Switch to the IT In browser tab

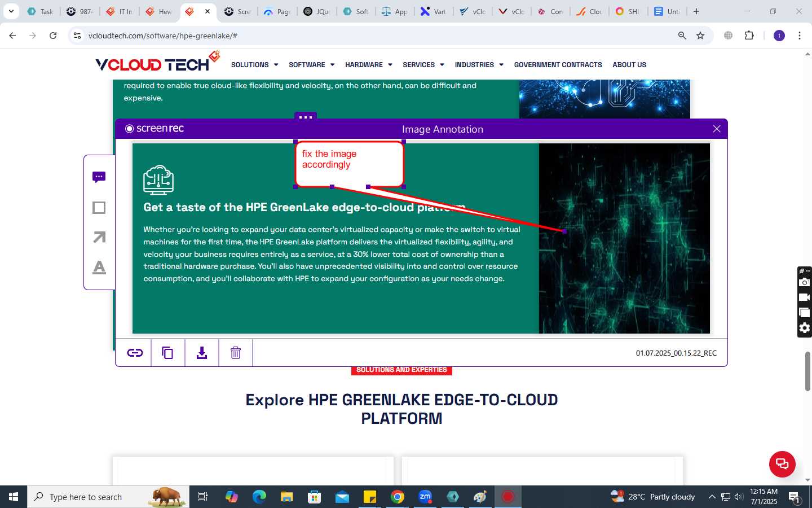pyautogui.click(x=119, y=11)
